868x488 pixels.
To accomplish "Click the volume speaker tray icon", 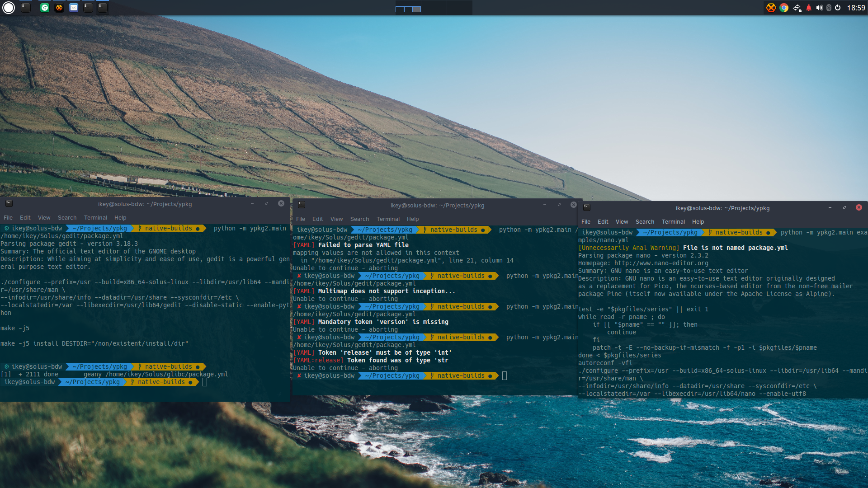I will point(819,8).
